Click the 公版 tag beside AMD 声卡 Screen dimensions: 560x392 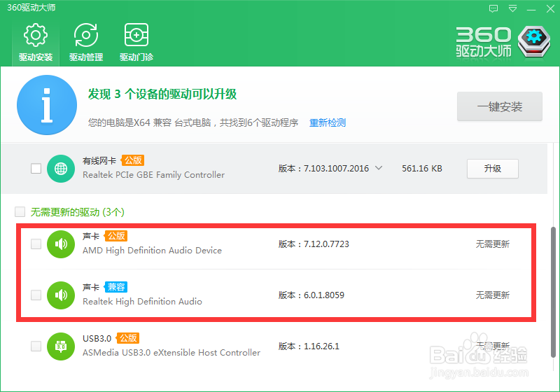(x=116, y=236)
